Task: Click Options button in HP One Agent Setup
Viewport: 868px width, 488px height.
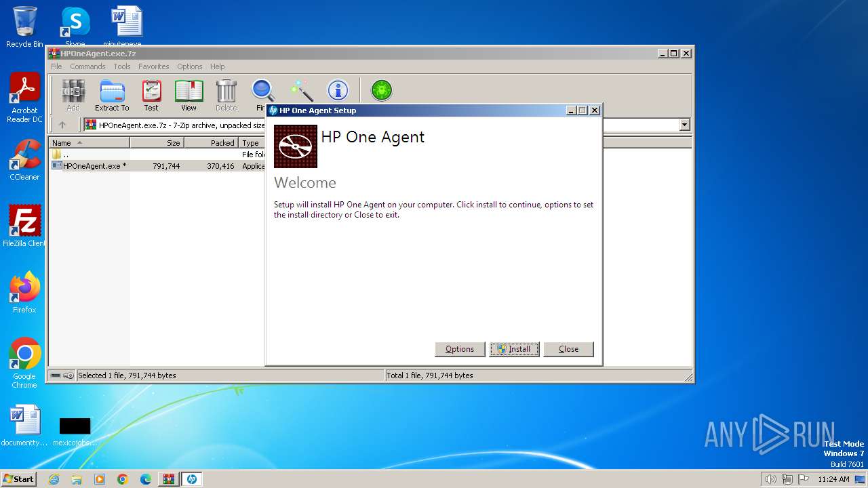Action: pyautogui.click(x=460, y=349)
